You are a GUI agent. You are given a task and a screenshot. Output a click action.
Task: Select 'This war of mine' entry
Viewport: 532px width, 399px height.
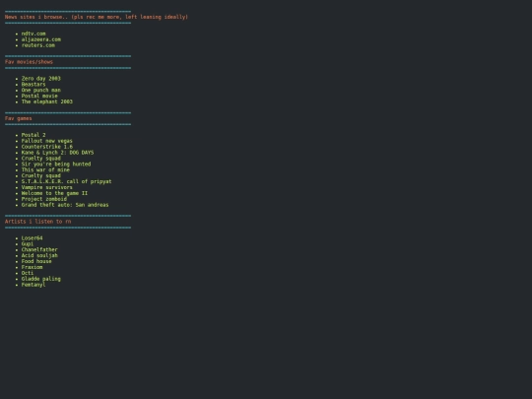click(x=45, y=169)
